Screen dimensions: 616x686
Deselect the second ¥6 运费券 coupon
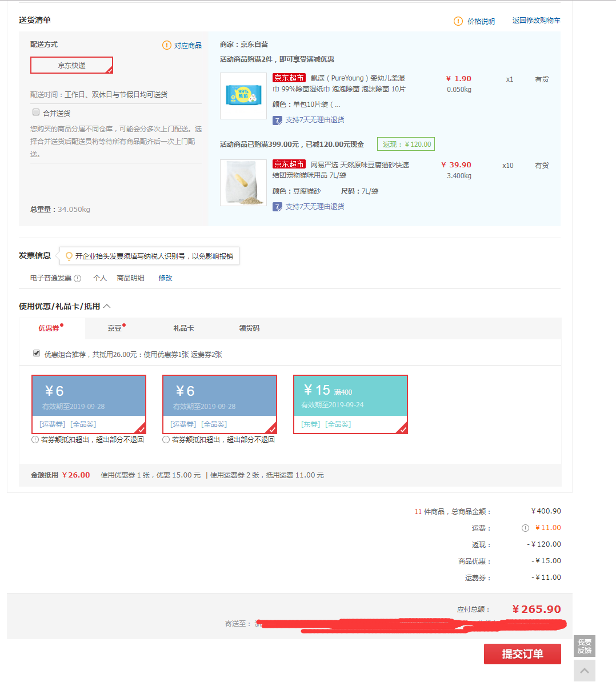tap(219, 404)
